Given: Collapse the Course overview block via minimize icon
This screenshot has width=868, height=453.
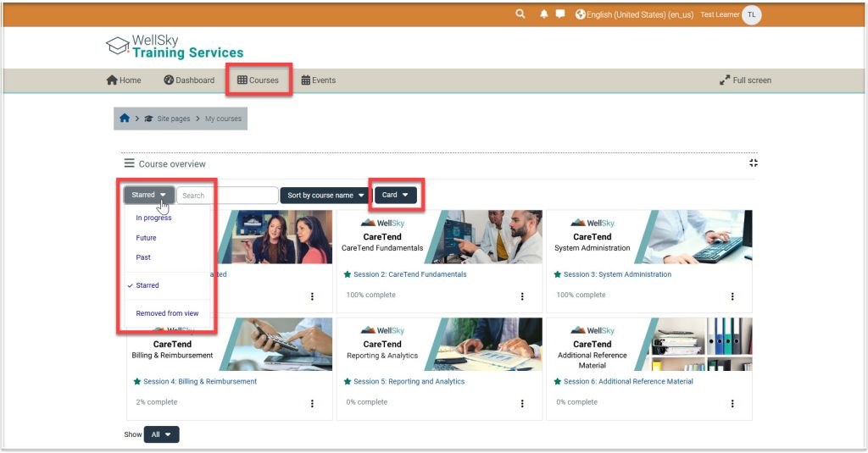Looking at the screenshot, I should point(754,163).
